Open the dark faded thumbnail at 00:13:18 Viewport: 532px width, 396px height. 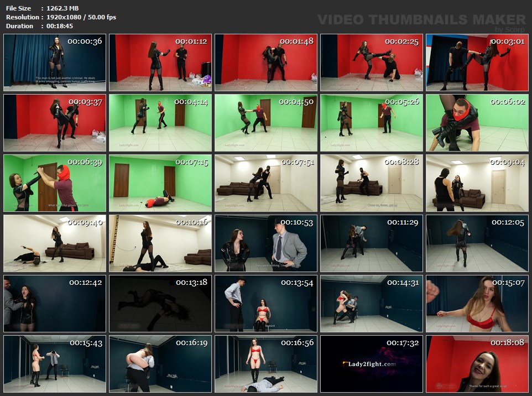160,303
